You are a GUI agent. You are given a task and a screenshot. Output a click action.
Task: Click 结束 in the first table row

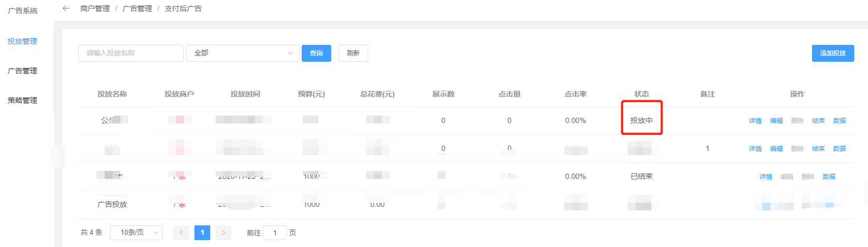pos(818,121)
